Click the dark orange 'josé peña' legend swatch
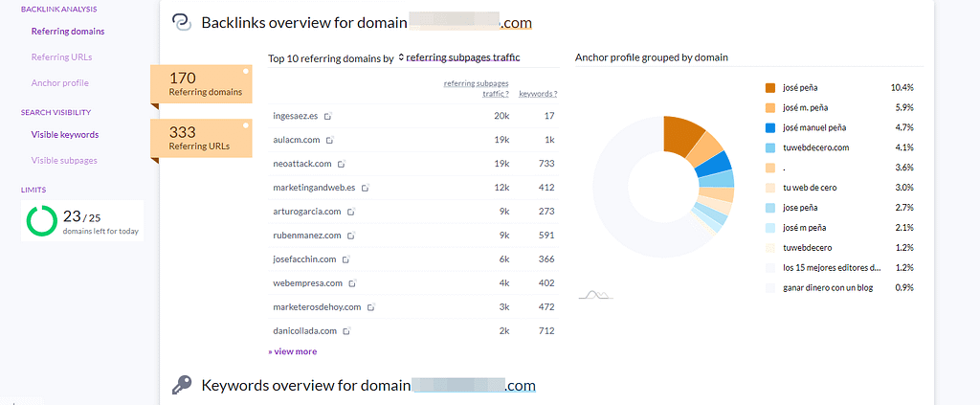This screenshot has width=980, height=405. [770, 87]
